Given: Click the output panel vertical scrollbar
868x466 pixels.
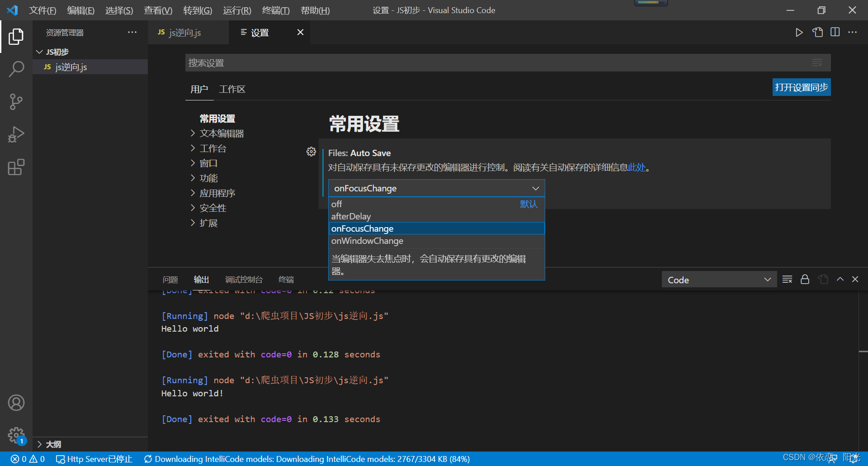Looking at the screenshot, I should tap(863, 371).
